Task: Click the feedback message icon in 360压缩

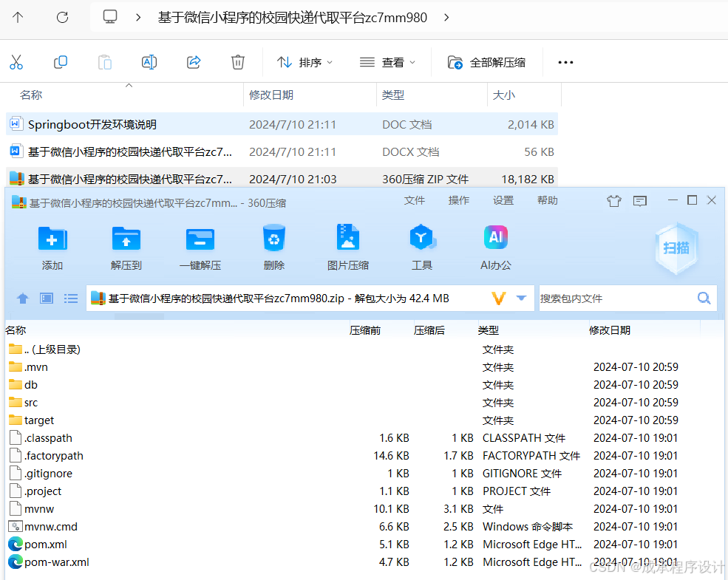Action: (x=640, y=201)
